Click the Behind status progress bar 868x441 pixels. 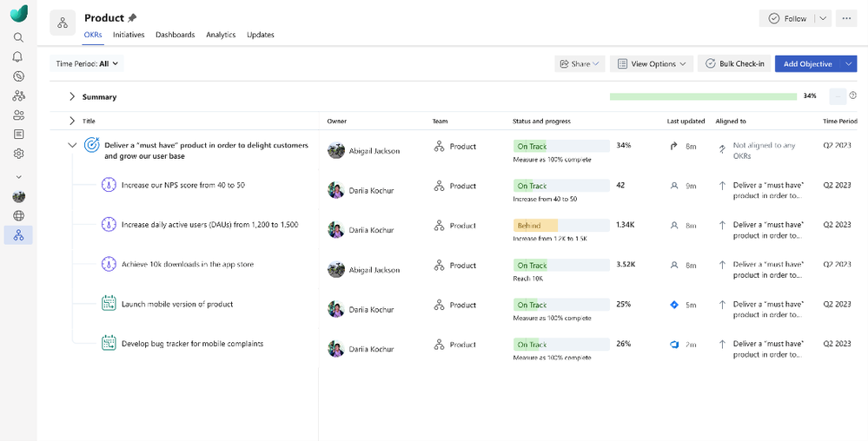pos(560,226)
